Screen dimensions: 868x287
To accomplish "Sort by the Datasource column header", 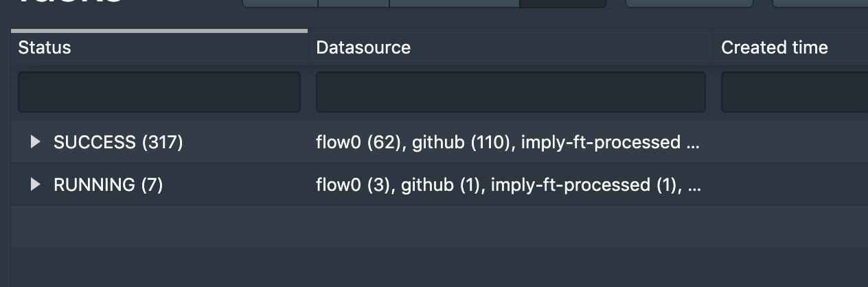I will 363,47.
